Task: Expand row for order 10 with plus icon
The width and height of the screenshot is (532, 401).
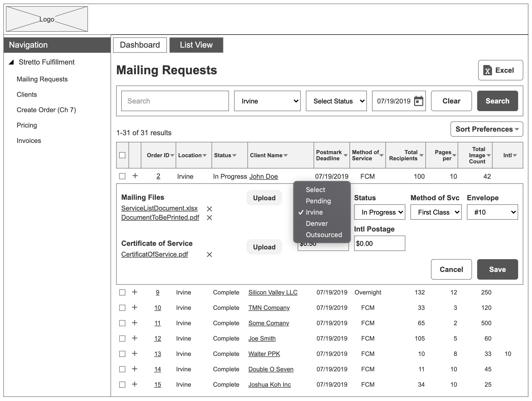Action: 134,308
